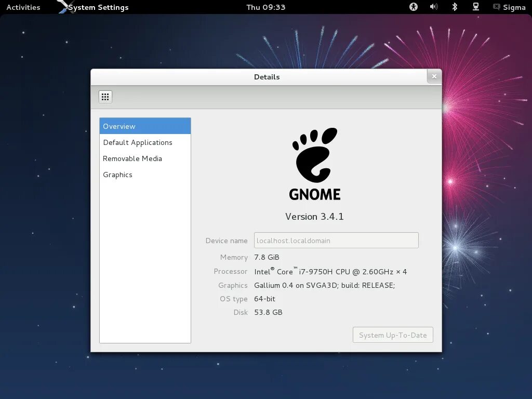Click the OS type label
532x399 pixels.
pos(233,299)
